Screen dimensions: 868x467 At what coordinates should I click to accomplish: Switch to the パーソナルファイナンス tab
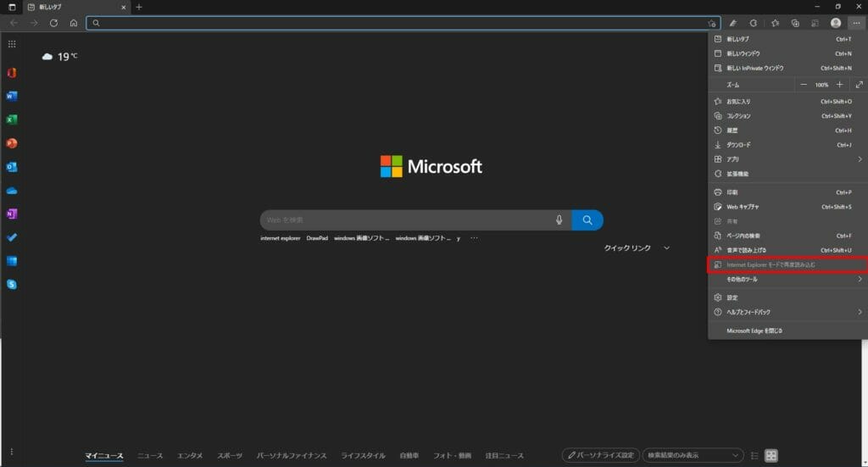pos(292,455)
